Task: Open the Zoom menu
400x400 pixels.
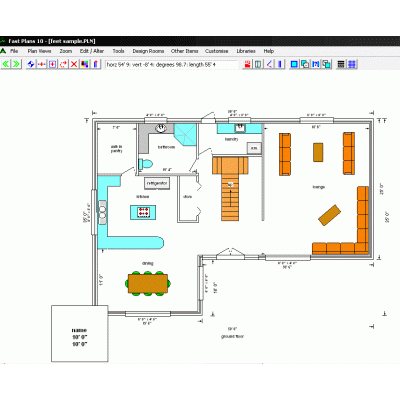Action: [x=66, y=51]
